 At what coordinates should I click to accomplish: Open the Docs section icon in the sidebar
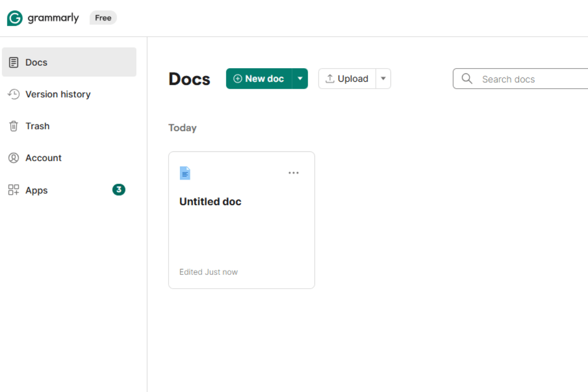point(13,62)
